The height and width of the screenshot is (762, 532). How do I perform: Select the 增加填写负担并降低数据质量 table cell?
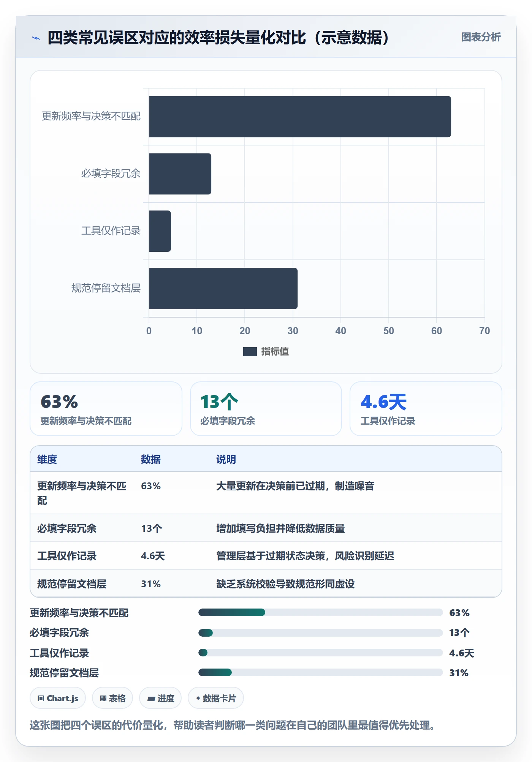[x=280, y=528]
